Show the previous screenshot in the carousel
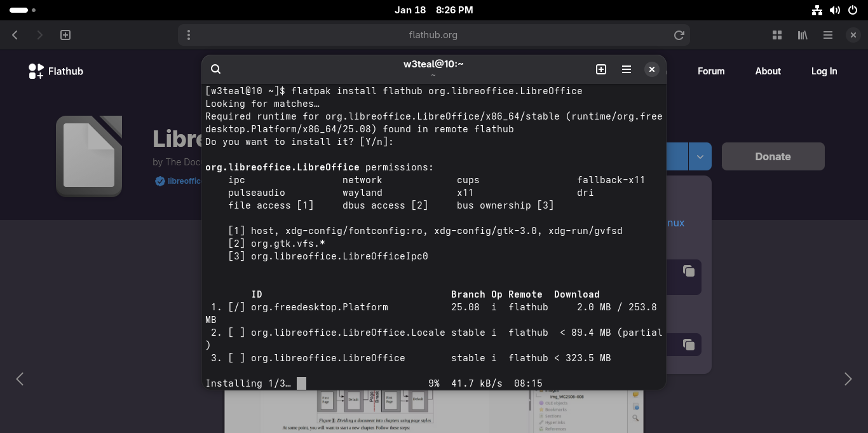Image resolution: width=868 pixels, height=433 pixels. 20,379
